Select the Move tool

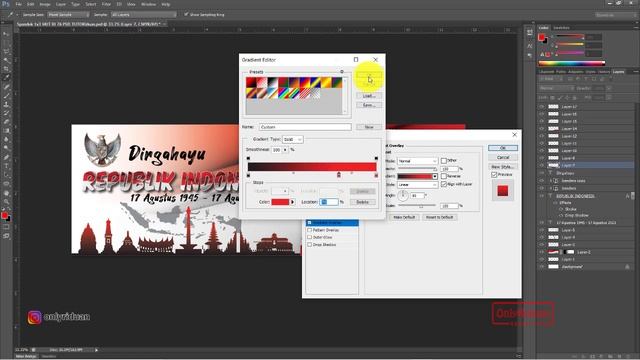[6, 34]
